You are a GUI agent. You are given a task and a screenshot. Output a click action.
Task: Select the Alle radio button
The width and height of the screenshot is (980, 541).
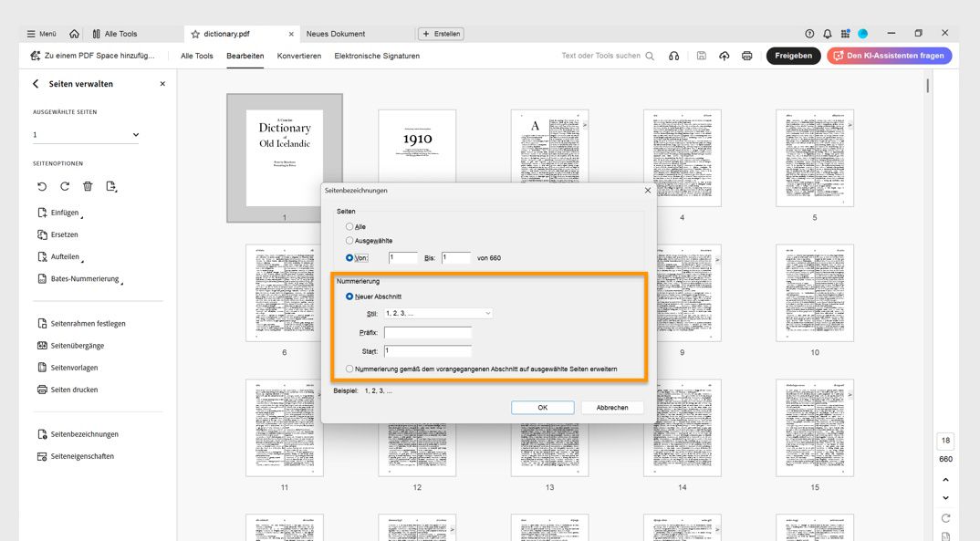pyautogui.click(x=349, y=227)
